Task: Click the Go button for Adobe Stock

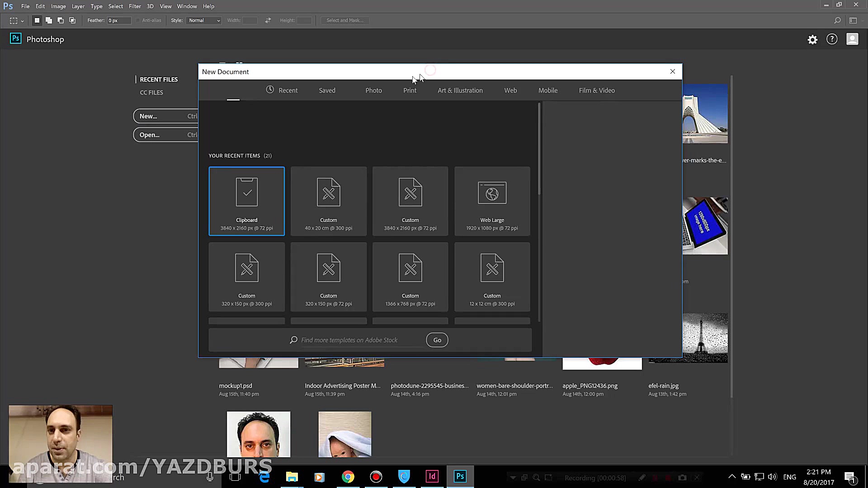Action: [437, 340]
